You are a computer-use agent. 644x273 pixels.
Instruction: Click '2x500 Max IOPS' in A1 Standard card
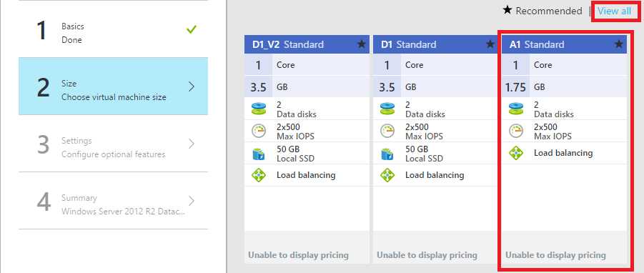tap(553, 131)
